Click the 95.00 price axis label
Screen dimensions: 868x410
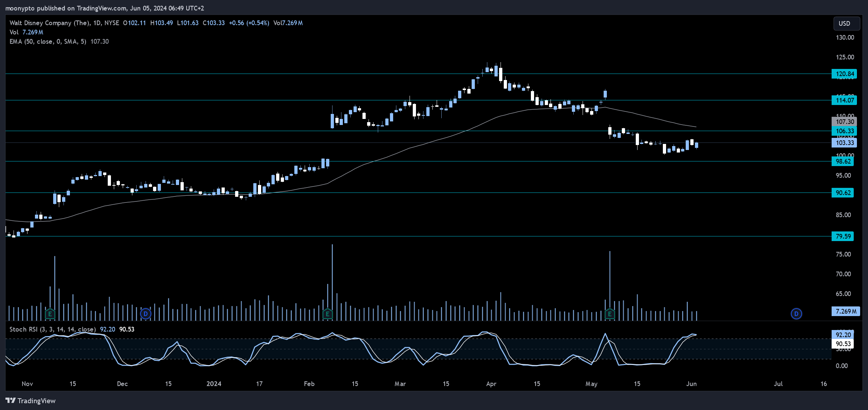843,175
